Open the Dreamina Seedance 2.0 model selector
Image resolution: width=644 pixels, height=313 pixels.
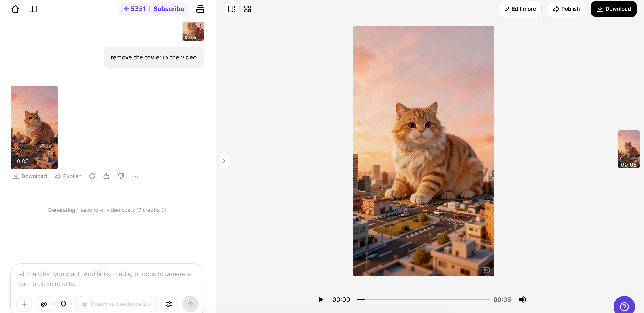[116, 304]
